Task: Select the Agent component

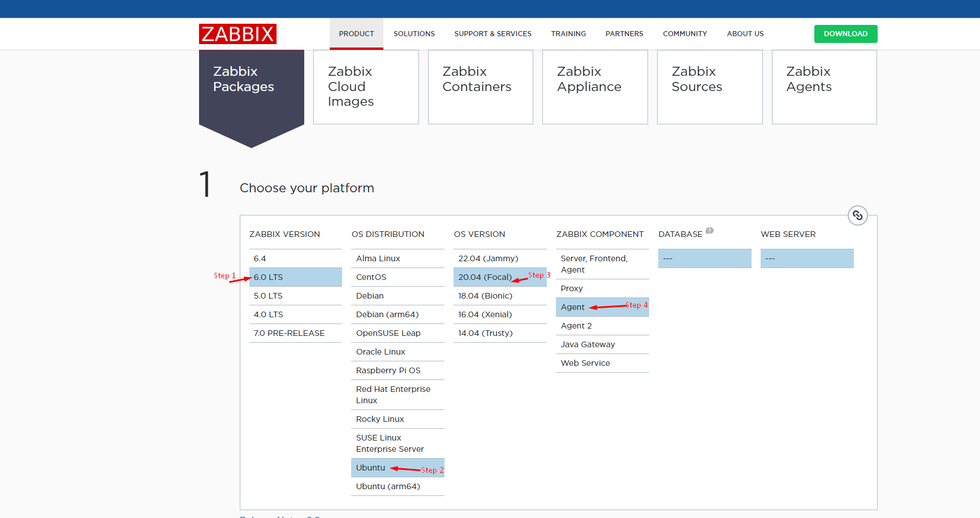Action: [x=602, y=307]
